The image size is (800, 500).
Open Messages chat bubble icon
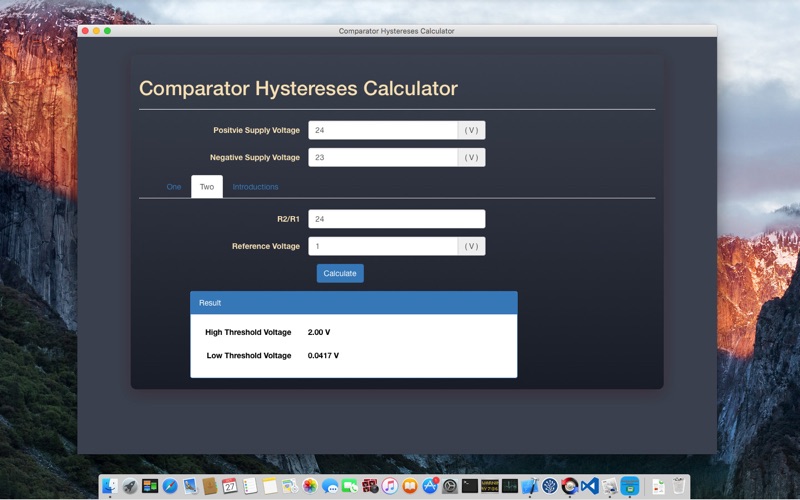(330, 486)
